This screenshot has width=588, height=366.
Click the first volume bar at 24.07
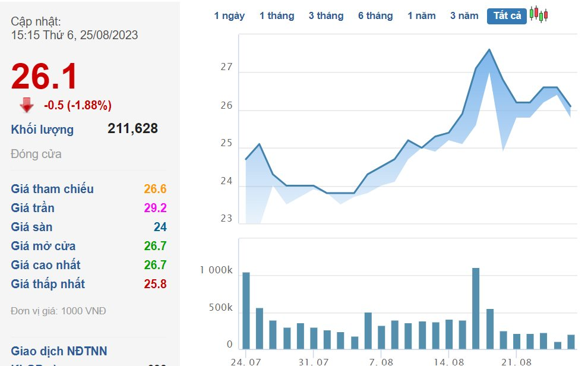pyautogui.click(x=246, y=310)
